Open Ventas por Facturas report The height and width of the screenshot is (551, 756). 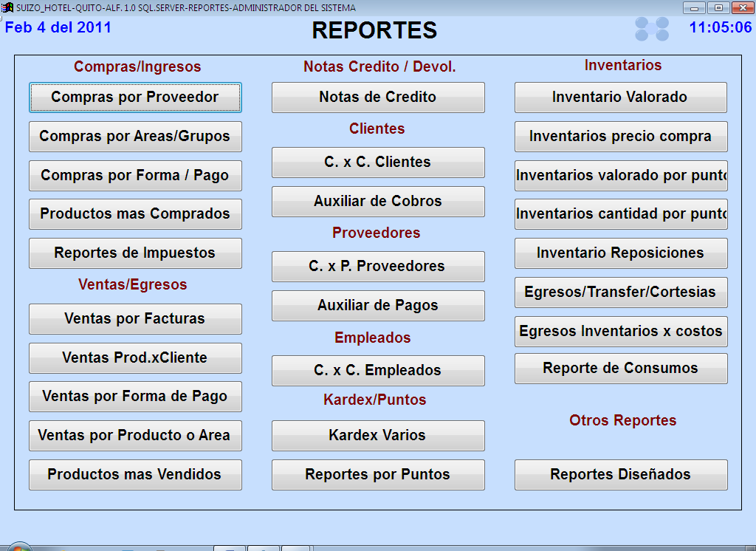point(135,319)
